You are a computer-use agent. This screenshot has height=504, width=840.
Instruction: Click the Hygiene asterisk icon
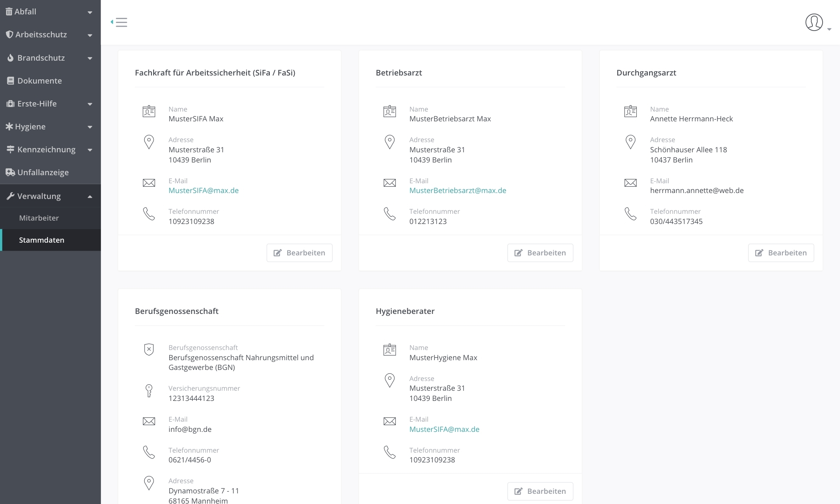pos(9,127)
